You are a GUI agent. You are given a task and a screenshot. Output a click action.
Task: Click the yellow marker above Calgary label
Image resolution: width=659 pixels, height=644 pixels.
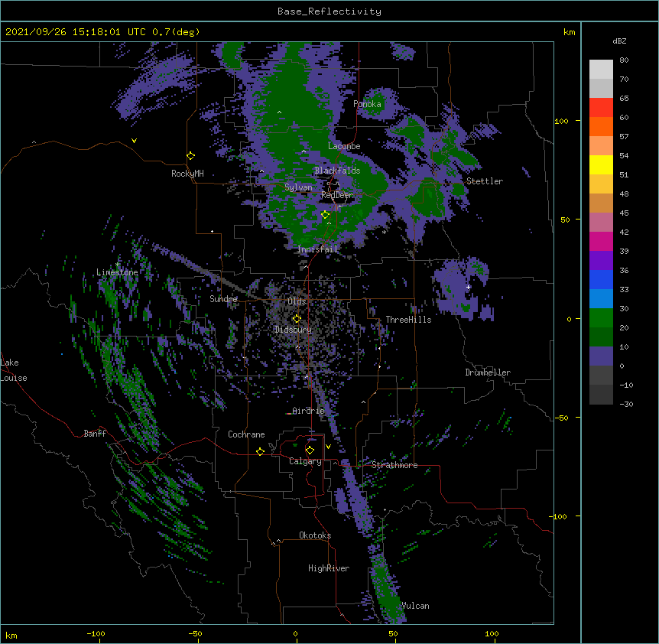[x=310, y=450]
